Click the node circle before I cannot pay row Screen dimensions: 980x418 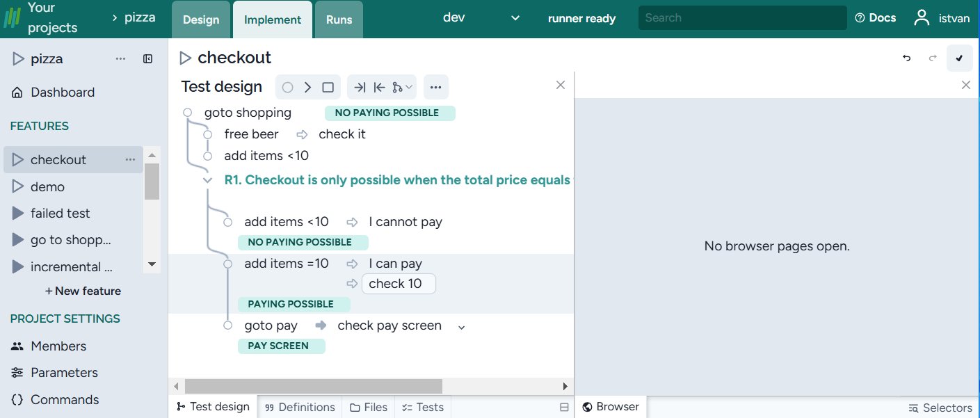click(x=227, y=223)
